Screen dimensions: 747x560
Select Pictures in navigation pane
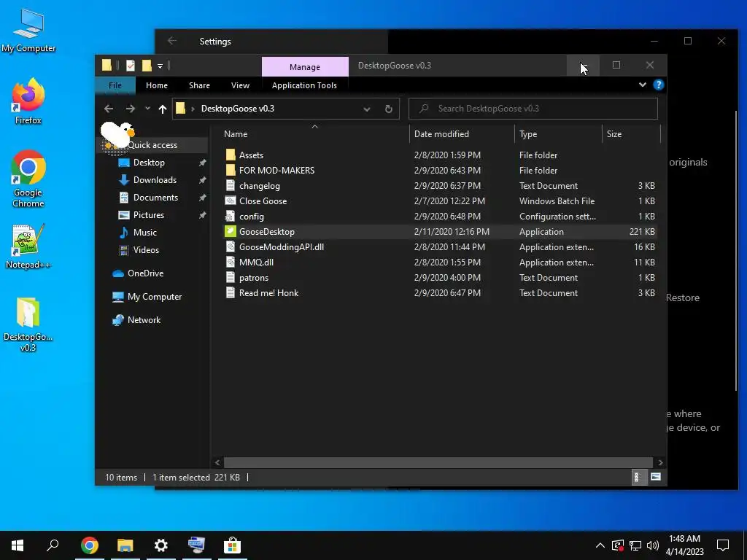point(149,215)
